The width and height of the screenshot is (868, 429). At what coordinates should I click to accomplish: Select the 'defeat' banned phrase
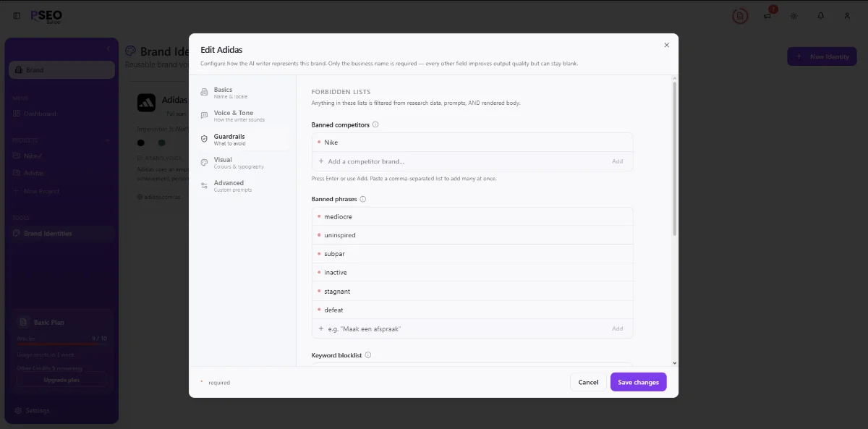472,310
